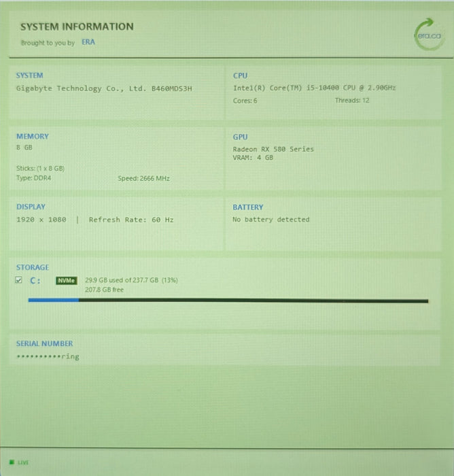454x476 pixels.
Task: Click the 'Speed: 2666 MHz' text
Action: [x=143, y=178]
